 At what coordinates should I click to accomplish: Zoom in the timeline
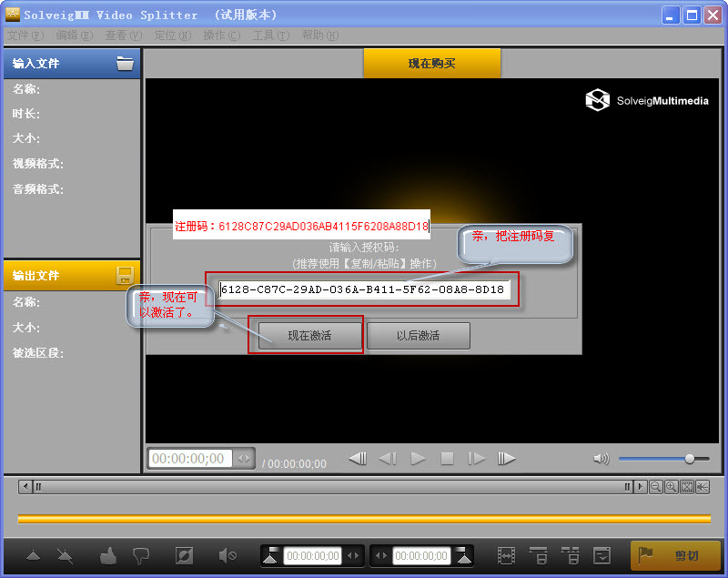coord(671,487)
